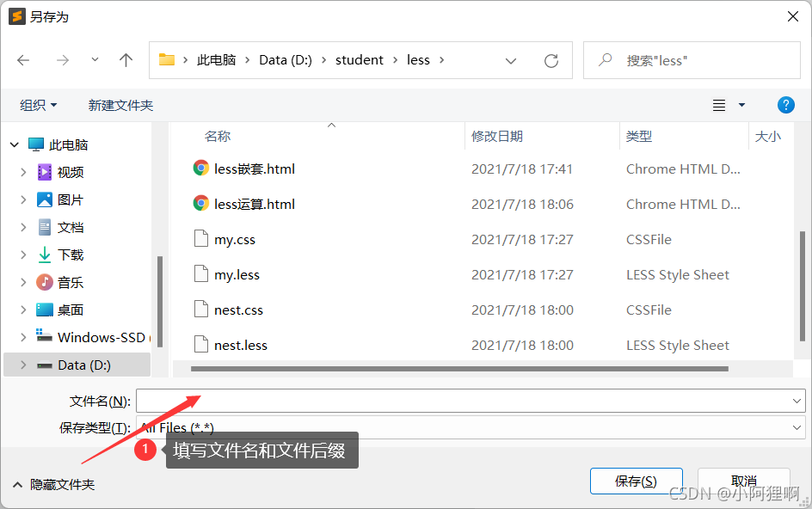Close the 另存为 dialog
The height and width of the screenshot is (509, 812).
coord(793,16)
